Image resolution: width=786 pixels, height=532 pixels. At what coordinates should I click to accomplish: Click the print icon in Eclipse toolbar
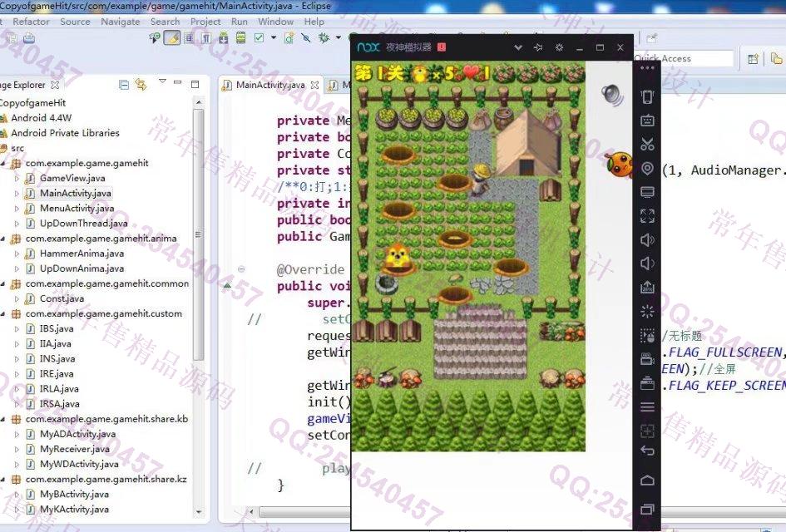click(x=29, y=38)
